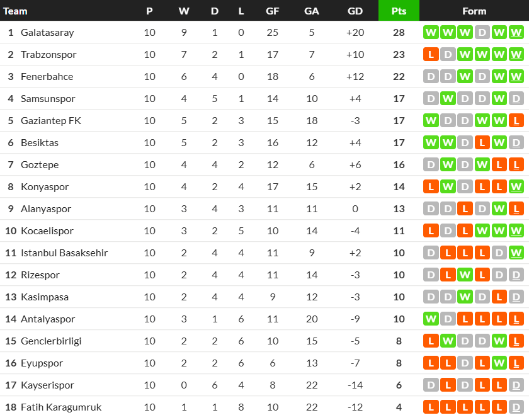Click Kasimpasa's green W form badge
Viewport: 529px width, 420px height.
point(465,297)
